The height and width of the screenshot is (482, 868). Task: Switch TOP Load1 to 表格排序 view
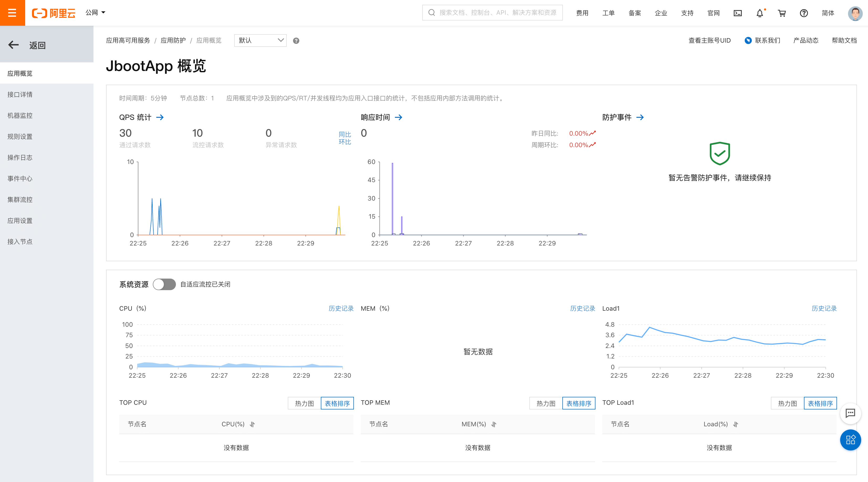(820, 403)
